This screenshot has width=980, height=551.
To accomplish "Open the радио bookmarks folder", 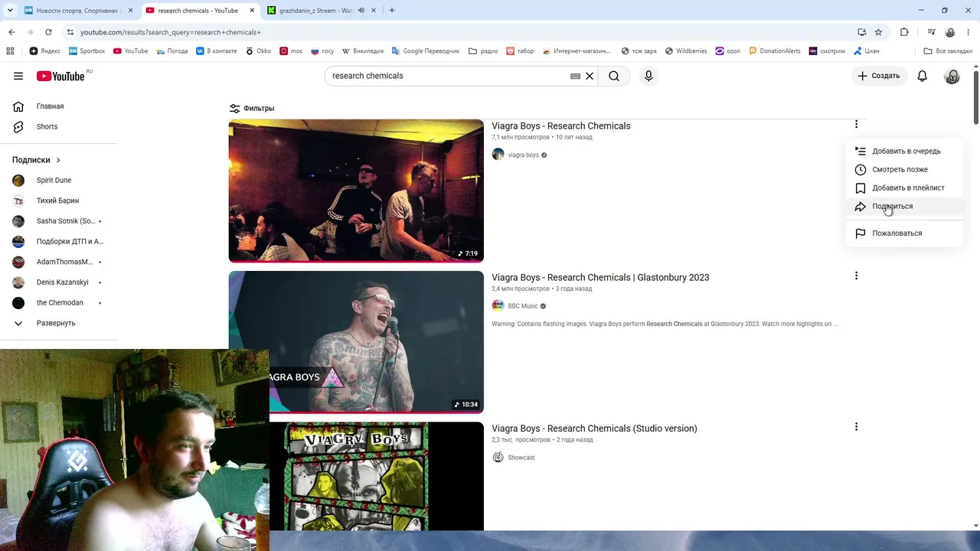I will [x=483, y=51].
